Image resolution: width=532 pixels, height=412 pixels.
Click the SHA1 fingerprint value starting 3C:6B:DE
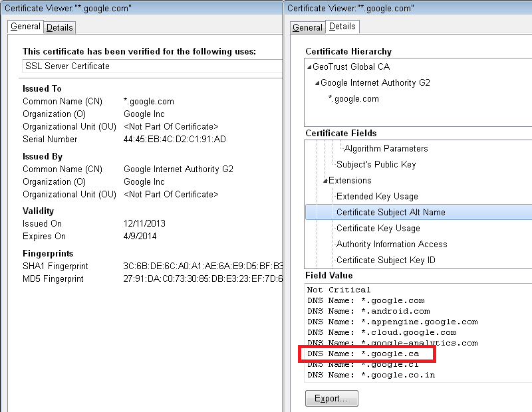203,266
